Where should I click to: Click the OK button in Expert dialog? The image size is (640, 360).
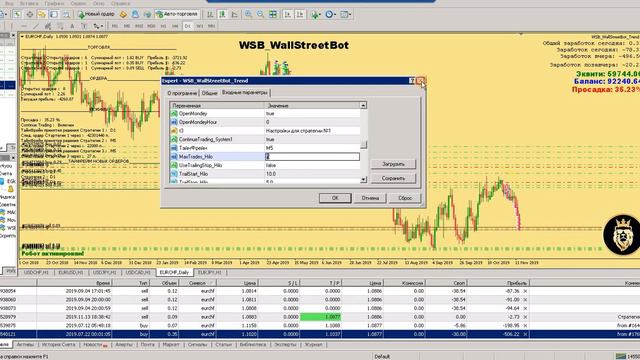click(335, 198)
